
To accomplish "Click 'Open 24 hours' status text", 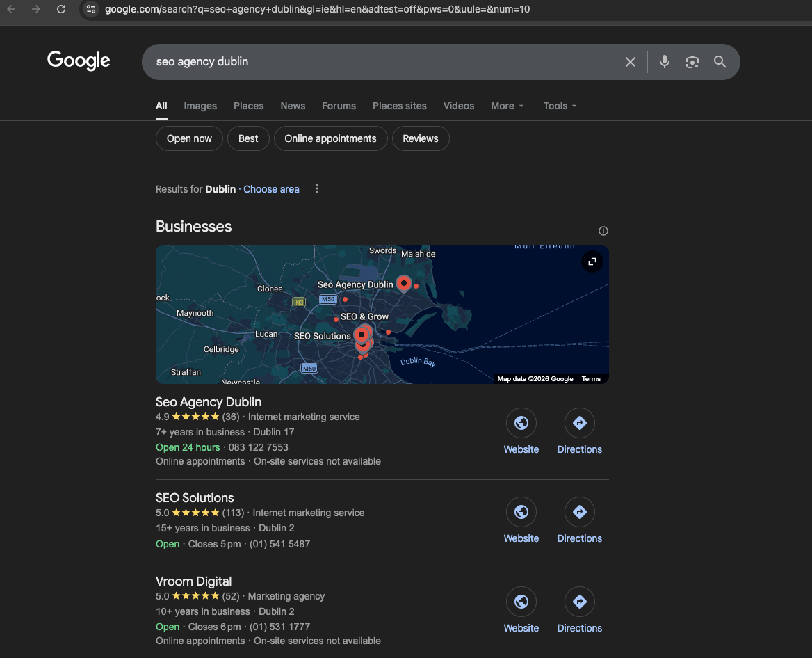I will [188, 447].
